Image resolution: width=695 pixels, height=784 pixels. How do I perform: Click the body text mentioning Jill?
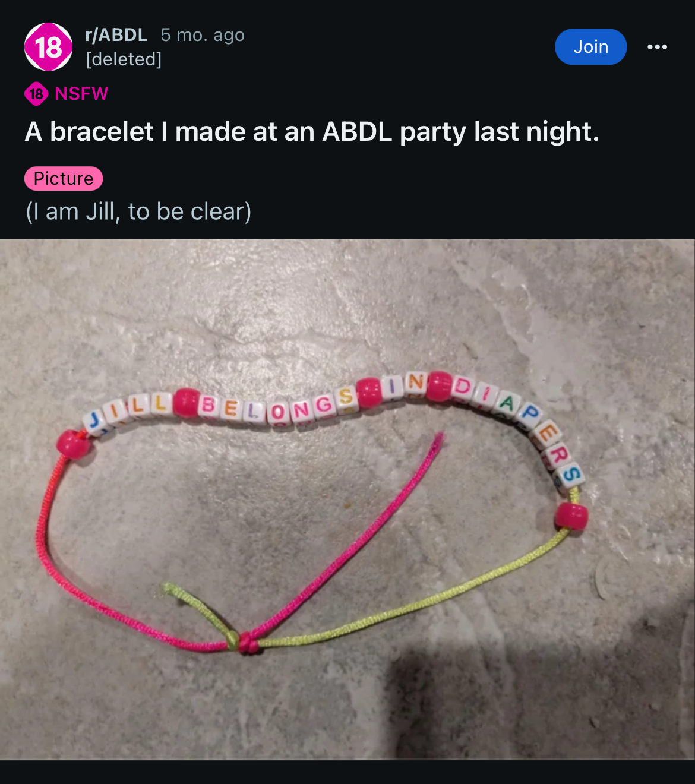(x=138, y=211)
